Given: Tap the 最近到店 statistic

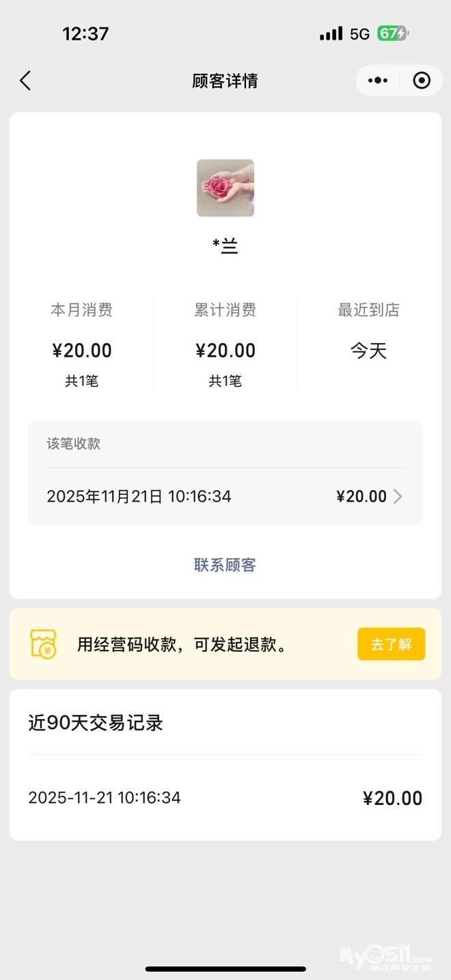Looking at the screenshot, I should (x=368, y=335).
